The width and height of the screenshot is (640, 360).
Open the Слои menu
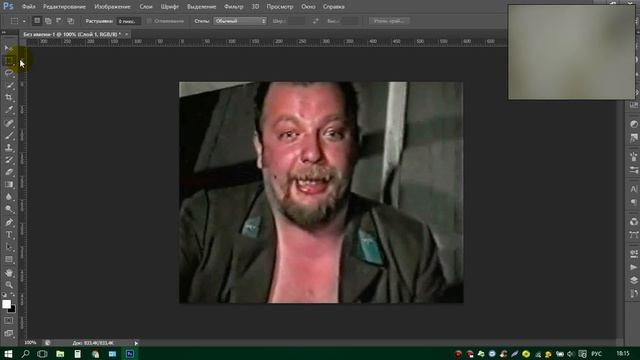[146, 7]
